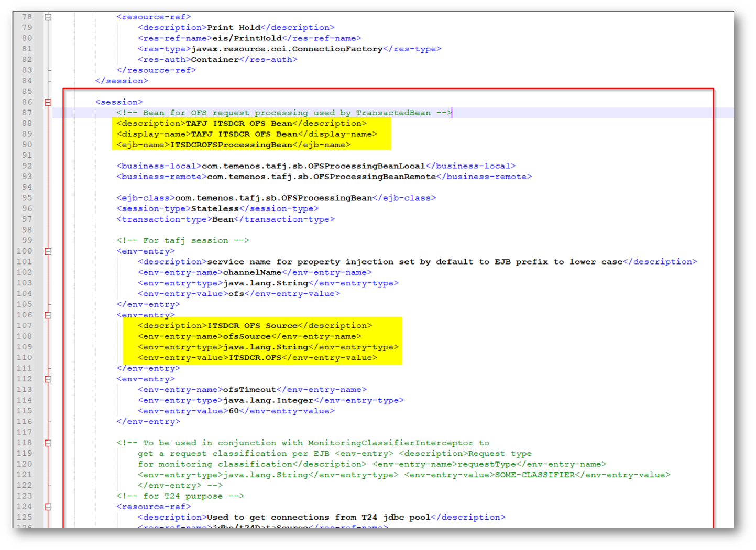Click the ofsTimeout env-entry-name text

249,390
